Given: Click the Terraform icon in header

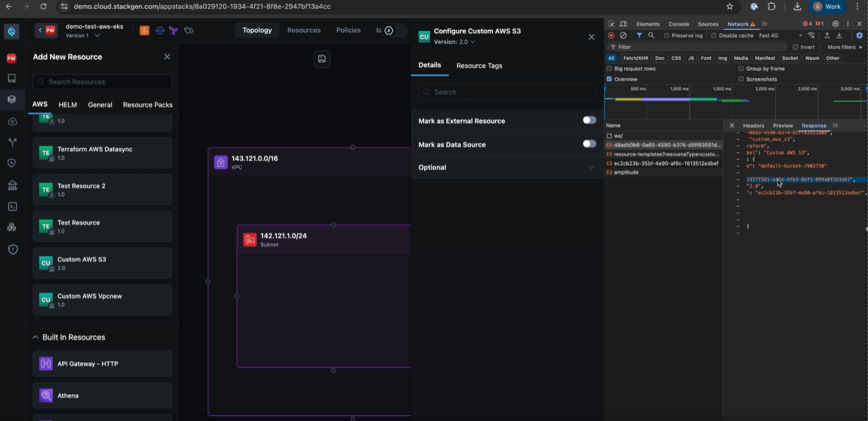Looking at the screenshot, I should point(173,31).
